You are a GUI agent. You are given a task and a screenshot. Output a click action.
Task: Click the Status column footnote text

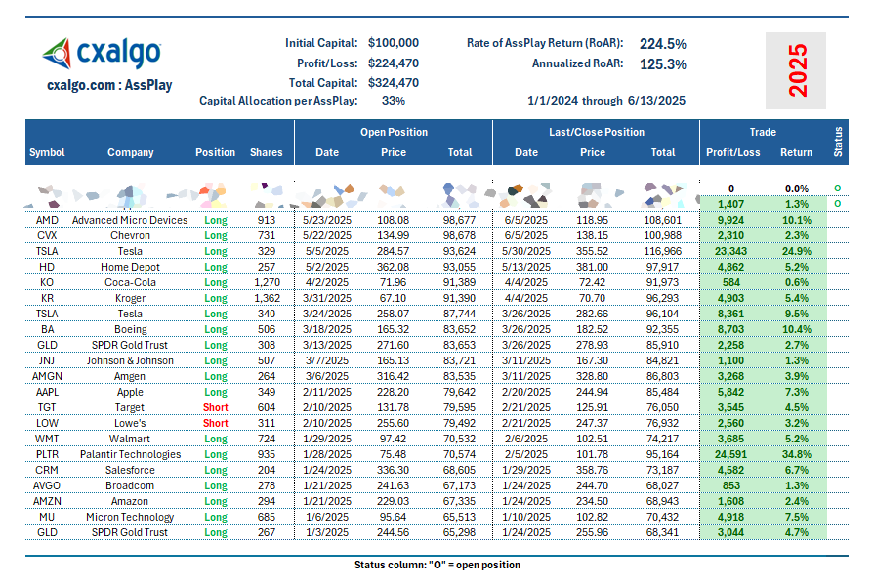point(437,565)
